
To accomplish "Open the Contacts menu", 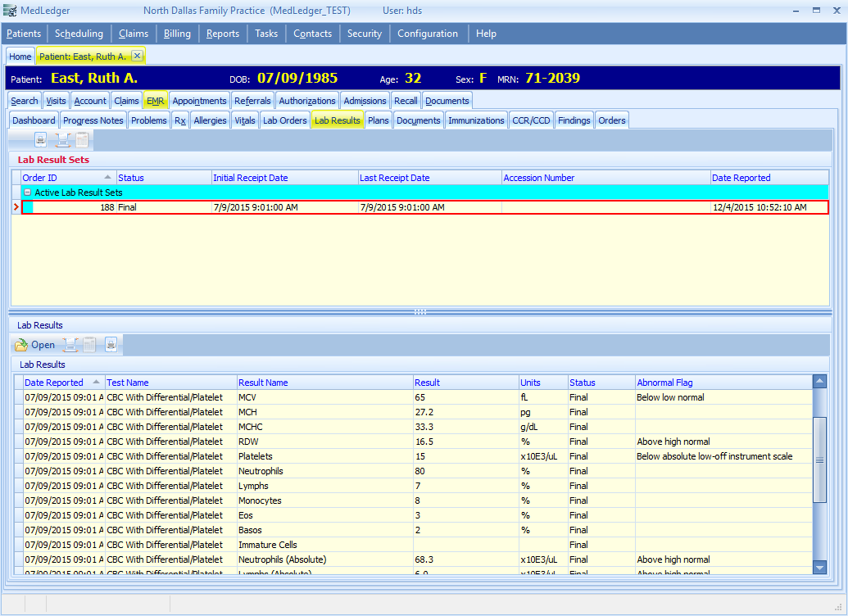I will coord(313,34).
